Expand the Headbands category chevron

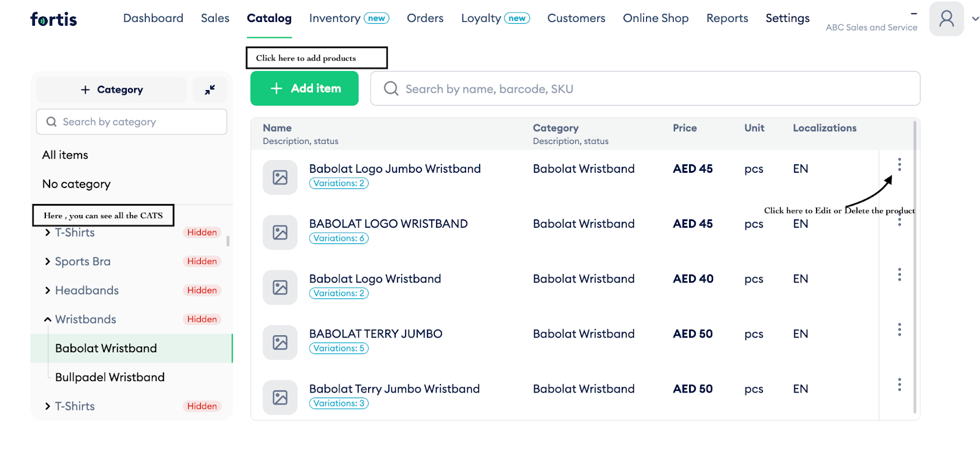coord(48,290)
